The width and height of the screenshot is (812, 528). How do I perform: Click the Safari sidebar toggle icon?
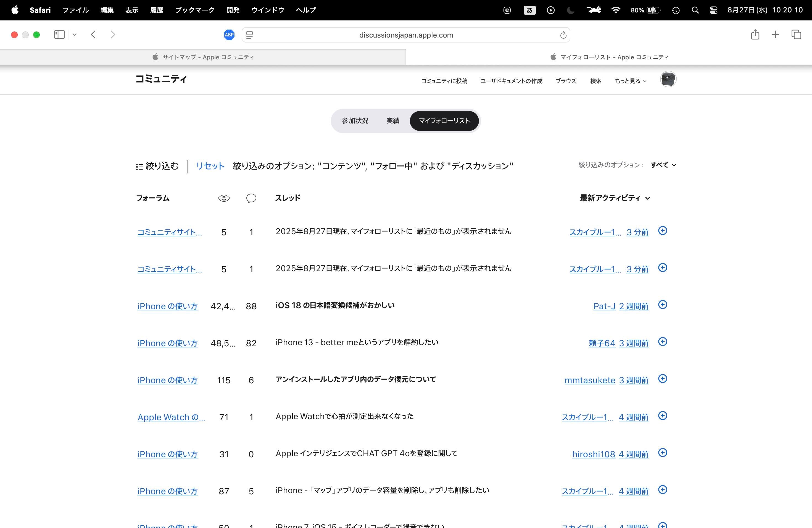(x=59, y=35)
